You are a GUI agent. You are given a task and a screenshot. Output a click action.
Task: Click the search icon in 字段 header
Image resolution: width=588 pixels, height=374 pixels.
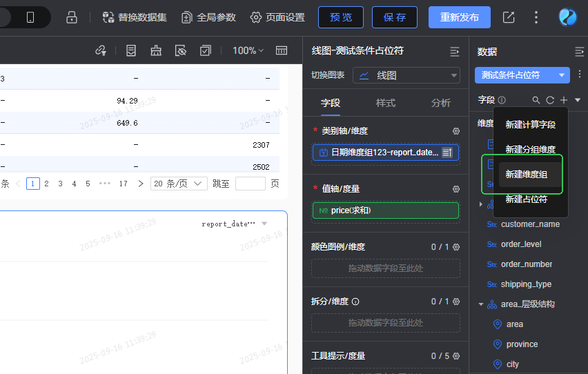point(536,100)
